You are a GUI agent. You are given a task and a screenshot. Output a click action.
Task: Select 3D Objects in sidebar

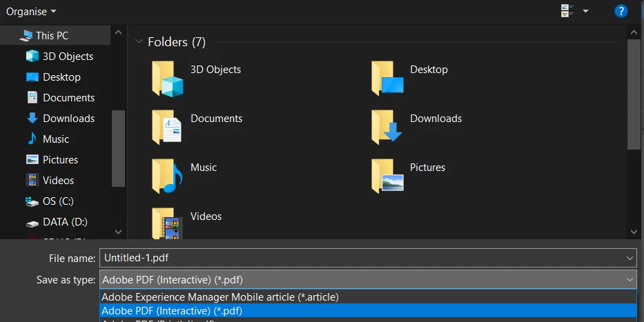click(68, 57)
